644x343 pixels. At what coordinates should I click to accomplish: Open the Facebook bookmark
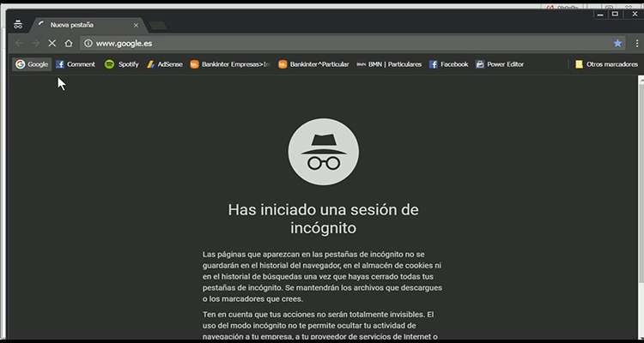[449, 64]
